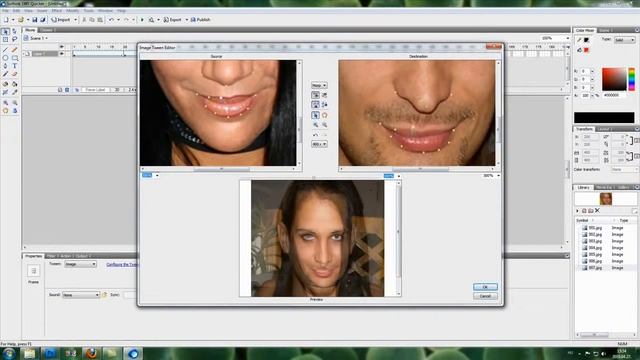
Task: Click zoom out magnifier in Image Tween Editor
Action: click(x=324, y=124)
